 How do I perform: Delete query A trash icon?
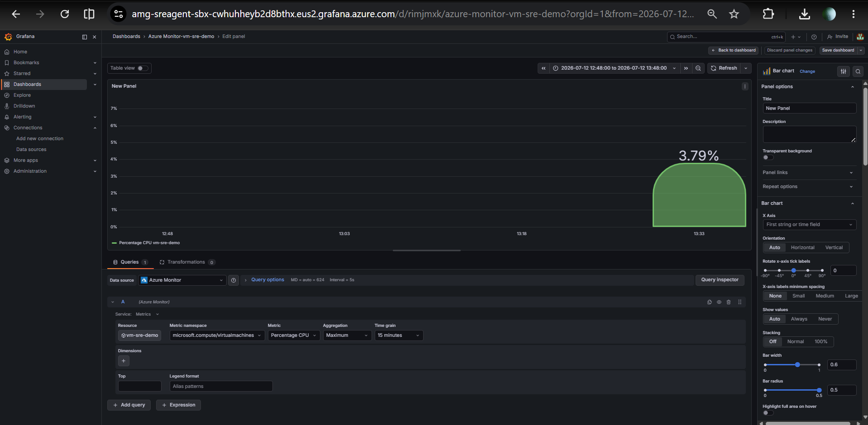(729, 302)
